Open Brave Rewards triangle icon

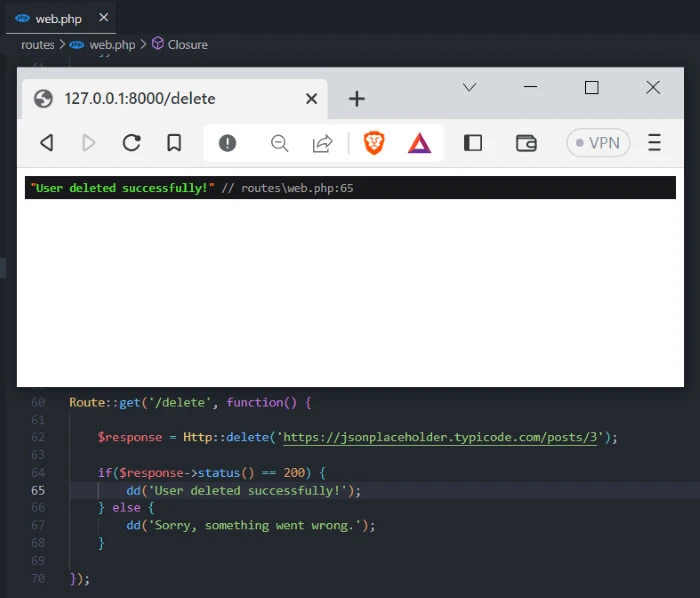[419, 143]
